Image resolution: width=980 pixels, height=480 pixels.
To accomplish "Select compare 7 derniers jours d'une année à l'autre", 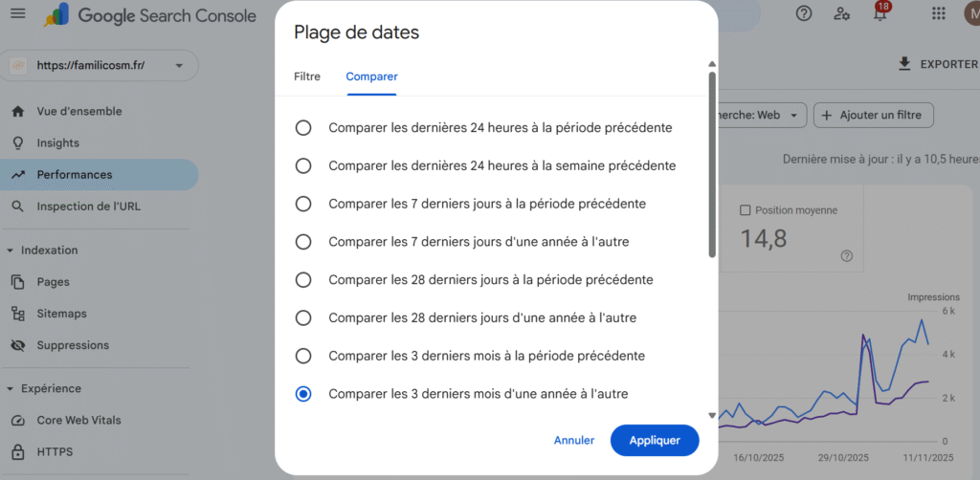I will pos(303,242).
